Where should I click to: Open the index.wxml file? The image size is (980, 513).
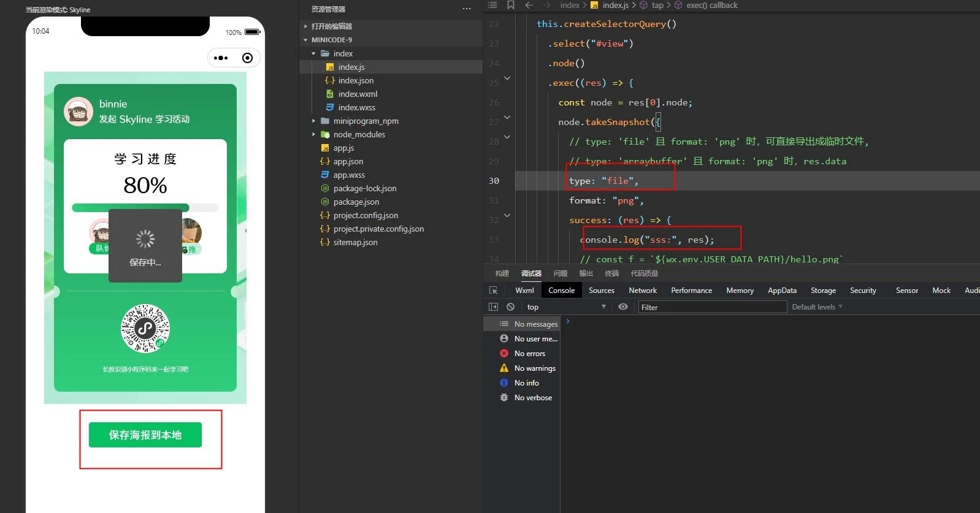(391, 94)
